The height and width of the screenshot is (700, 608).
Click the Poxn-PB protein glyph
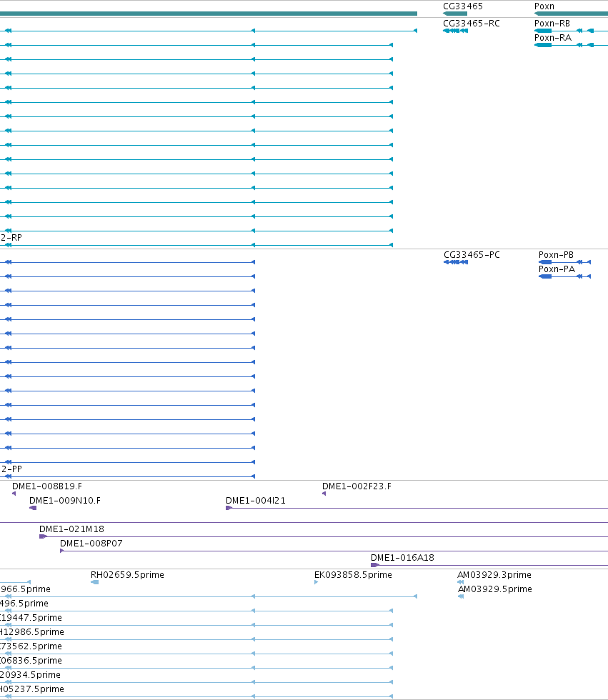tap(564, 262)
